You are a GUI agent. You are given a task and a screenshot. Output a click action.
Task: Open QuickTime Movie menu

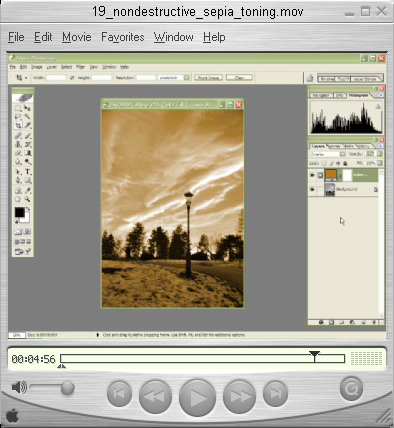77,37
